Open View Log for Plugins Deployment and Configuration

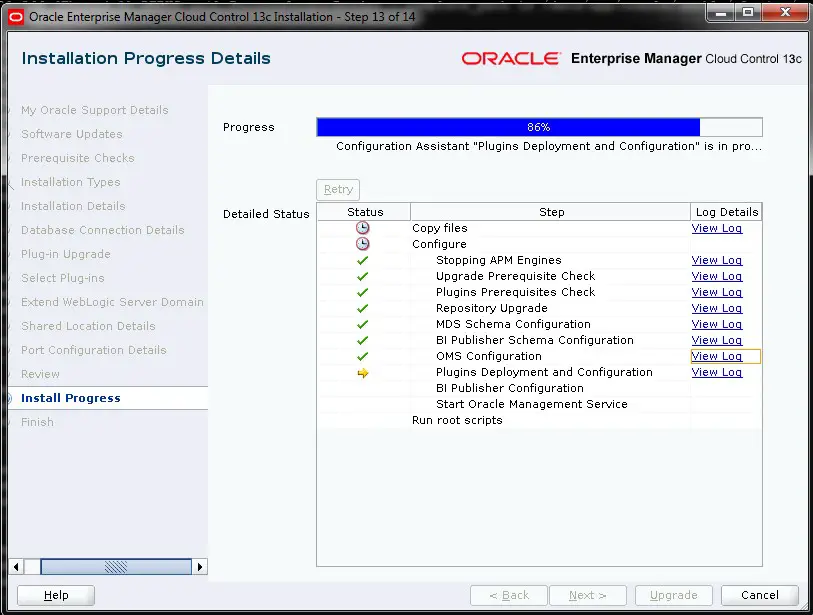coord(717,372)
